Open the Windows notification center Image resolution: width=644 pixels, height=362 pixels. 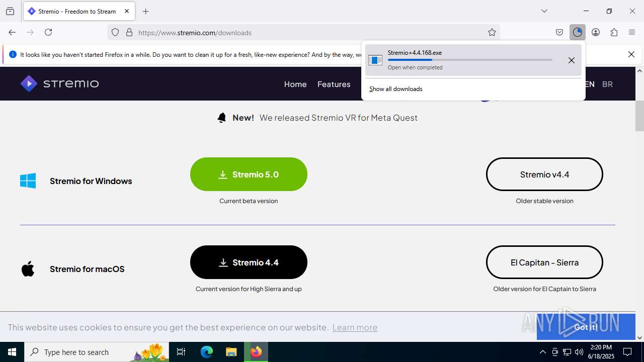click(627, 352)
